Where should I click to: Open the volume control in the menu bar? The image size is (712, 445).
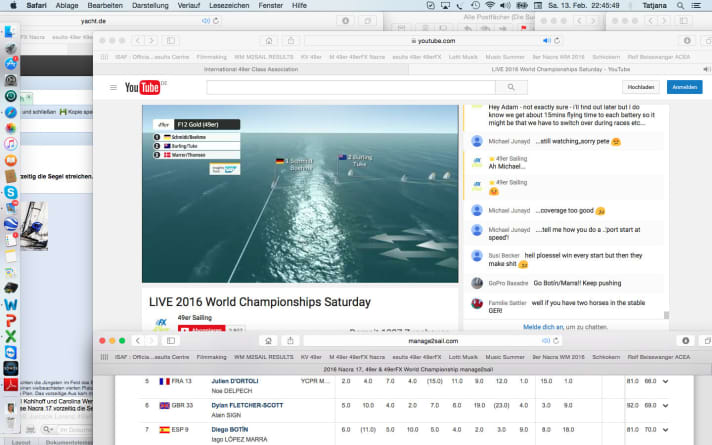[505, 5]
